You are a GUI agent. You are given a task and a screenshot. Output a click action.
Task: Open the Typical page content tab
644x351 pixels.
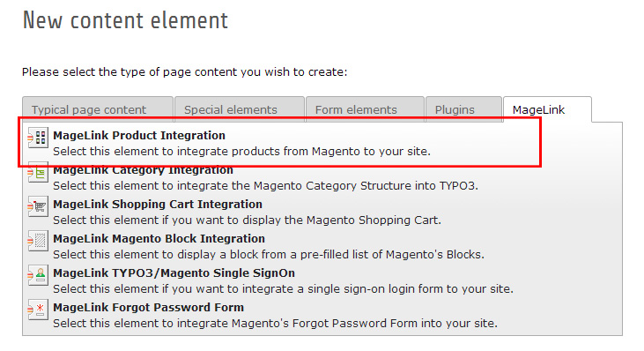click(x=98, y=109)
